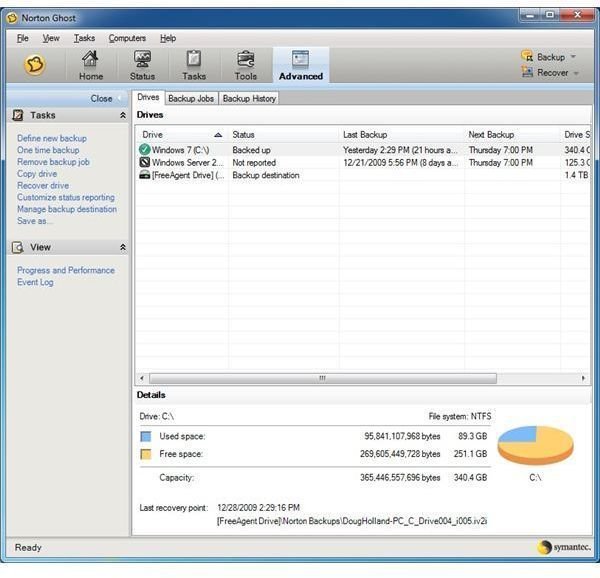The width and height of the screenshot is (600, 578).
Task: Click '12/21/2009 5:56 PM' last backup cell
Action: tap(400, 163)
